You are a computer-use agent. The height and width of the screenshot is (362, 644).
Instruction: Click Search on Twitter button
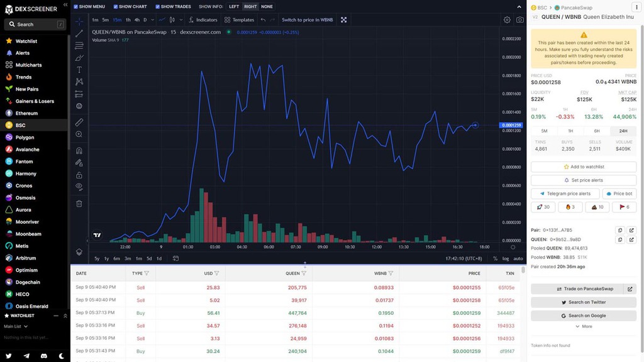(x=584, y=302)
